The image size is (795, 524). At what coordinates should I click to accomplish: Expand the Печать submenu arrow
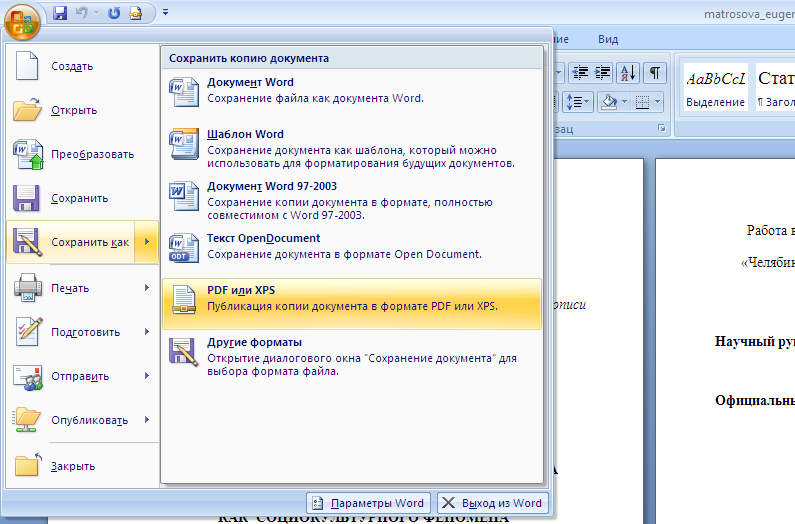(147, 288)
